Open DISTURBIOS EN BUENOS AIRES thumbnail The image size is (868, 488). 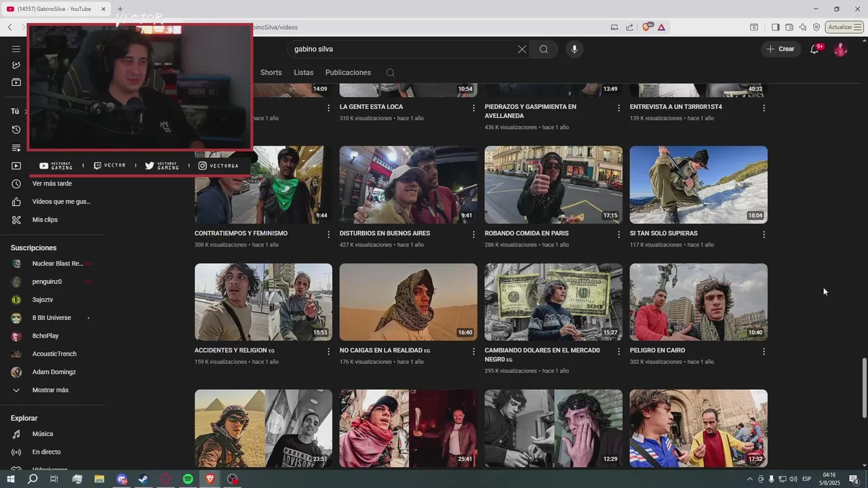[x=408, y=185]
